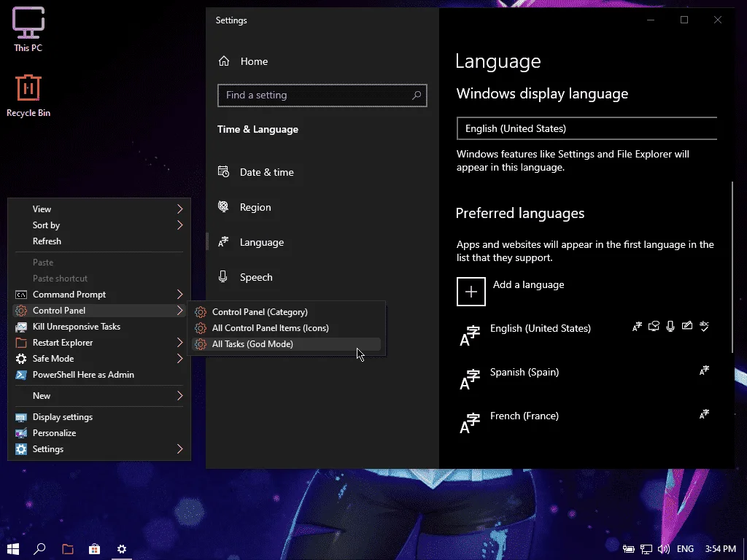Choose All Tasks (God Mode)
This screenshot has width=747, height=560.
tap(286, 344)
